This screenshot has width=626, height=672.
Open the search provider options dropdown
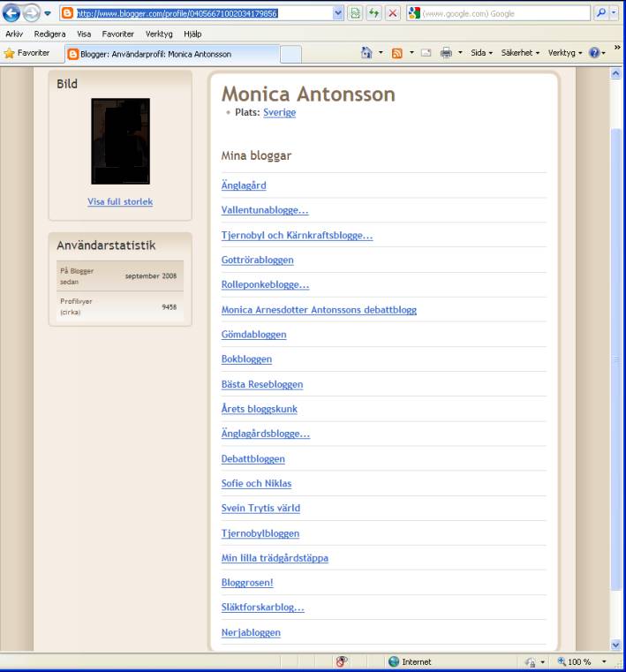(x=614, y=13)
